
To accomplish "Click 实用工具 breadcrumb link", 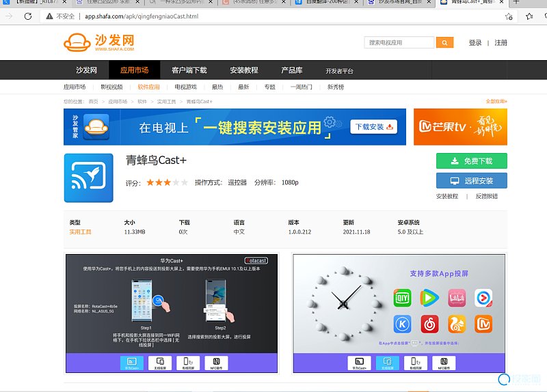I will click(166, 101).
